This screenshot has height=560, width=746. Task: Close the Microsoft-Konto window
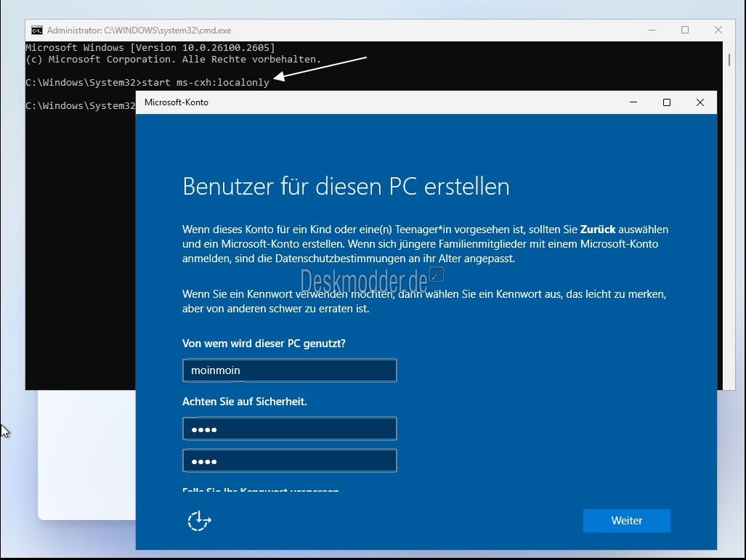pyautogui.click(x=700, y=102)
